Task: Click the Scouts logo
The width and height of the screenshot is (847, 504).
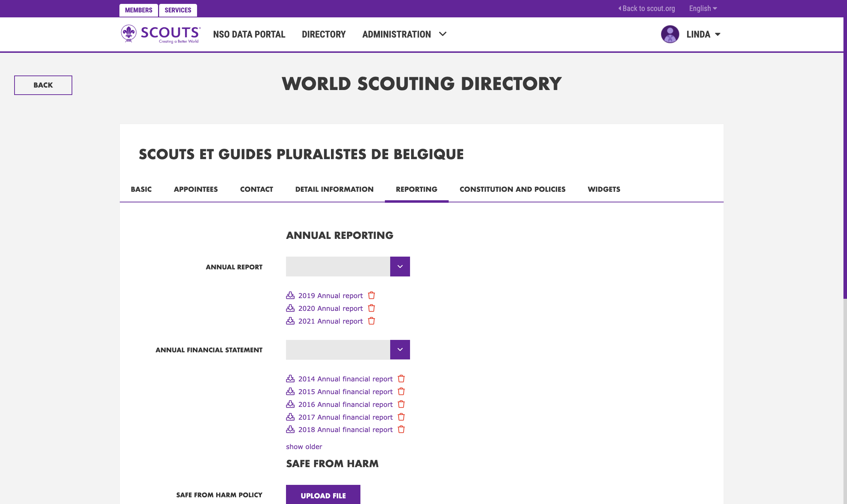Action: click(161, 34)
